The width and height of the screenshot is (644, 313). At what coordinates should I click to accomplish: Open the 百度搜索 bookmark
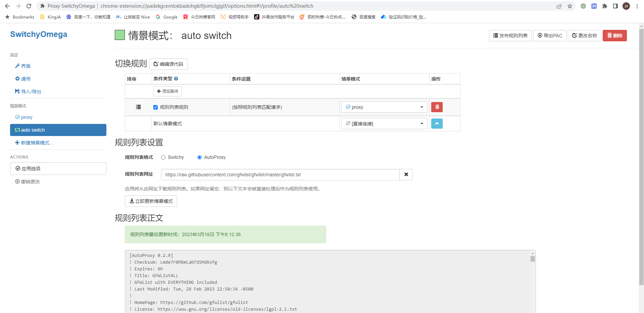click(363, 17)
